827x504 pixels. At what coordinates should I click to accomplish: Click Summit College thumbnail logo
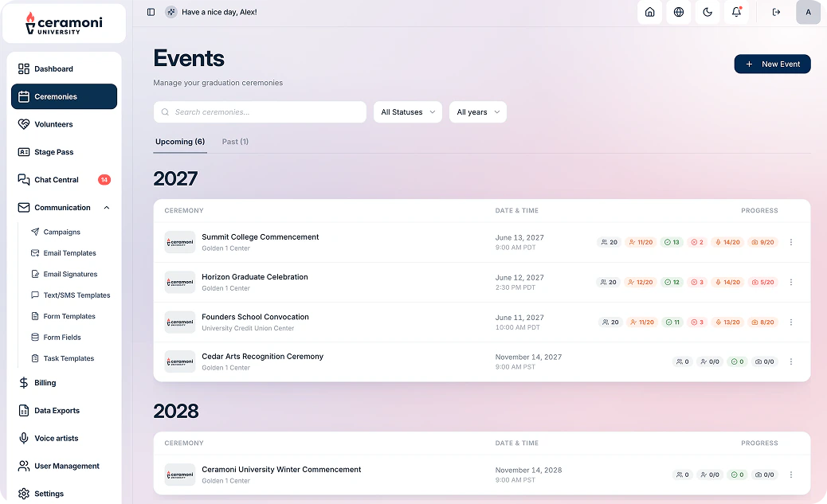(180, 242)
